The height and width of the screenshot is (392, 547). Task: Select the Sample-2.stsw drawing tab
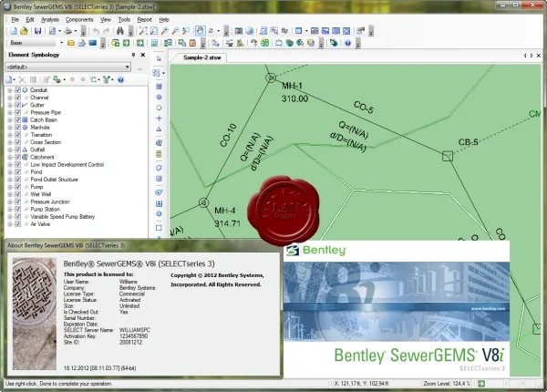pyautogui.click(x=202, y=57)
